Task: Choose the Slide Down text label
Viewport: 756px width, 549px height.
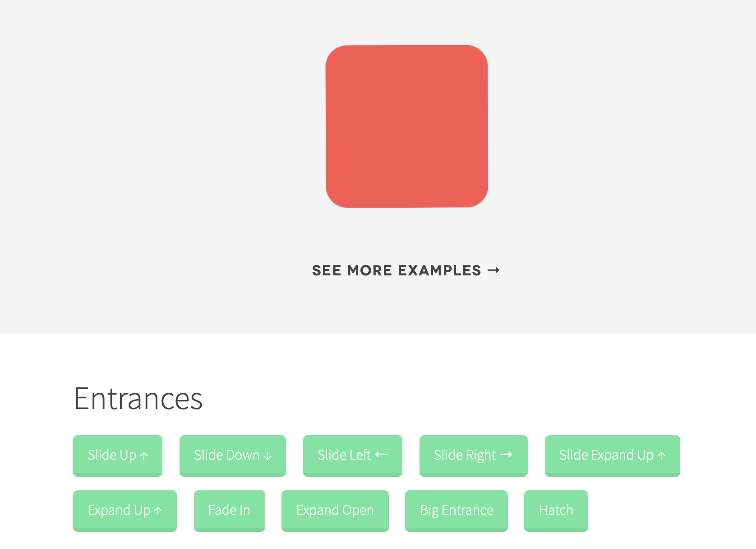Action: (227, 455)
